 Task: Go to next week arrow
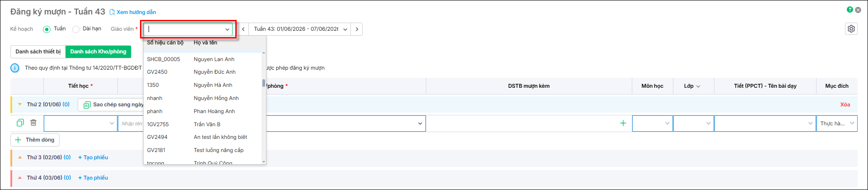pyautogui.click(x=357, y=29)
